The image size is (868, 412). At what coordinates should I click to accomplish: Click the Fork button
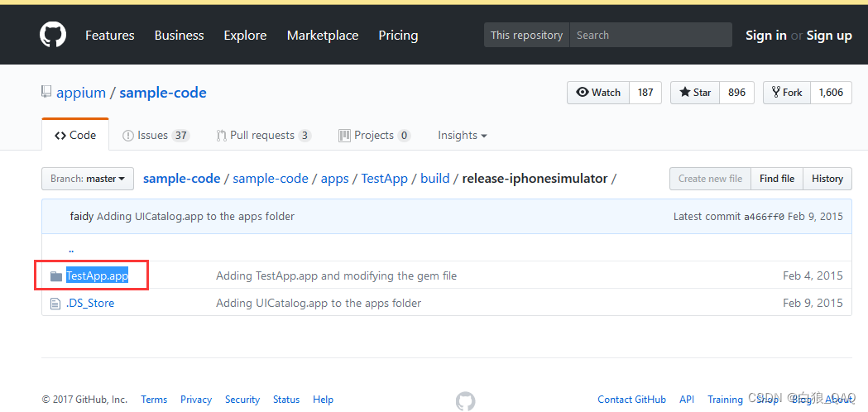(787, 93)
